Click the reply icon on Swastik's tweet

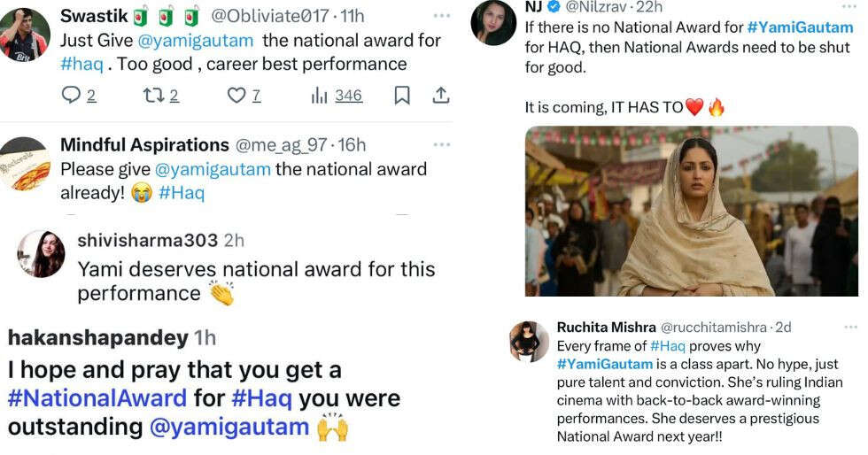click(71, 96)
